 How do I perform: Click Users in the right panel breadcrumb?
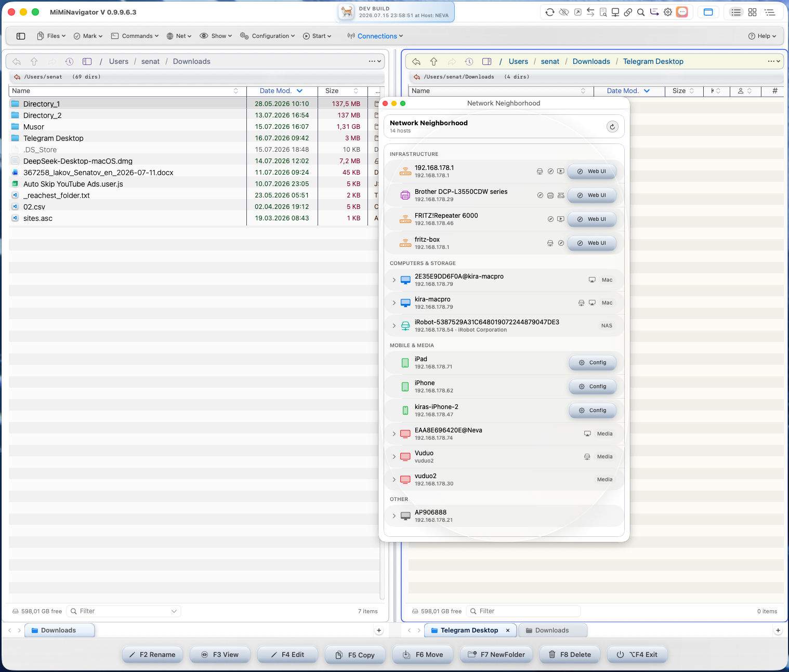click(x=518, y=61)
